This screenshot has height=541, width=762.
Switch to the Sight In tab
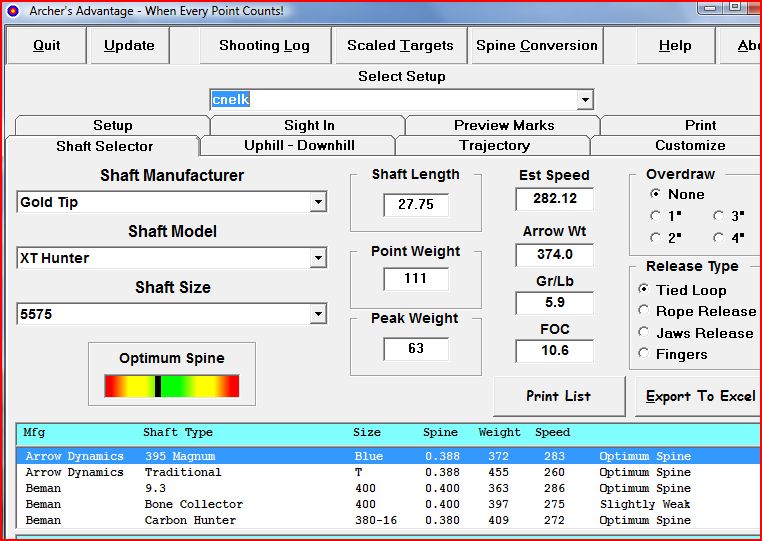coord(309,125)
